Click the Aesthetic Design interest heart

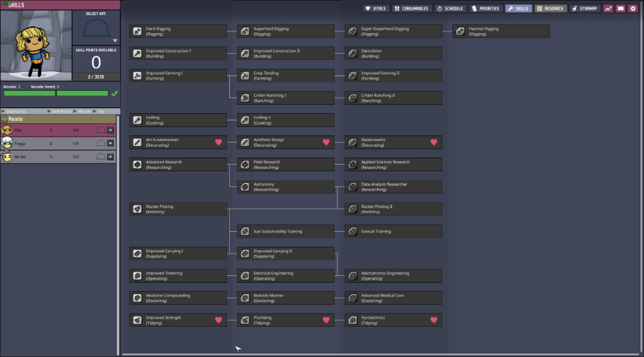[326, 142]
